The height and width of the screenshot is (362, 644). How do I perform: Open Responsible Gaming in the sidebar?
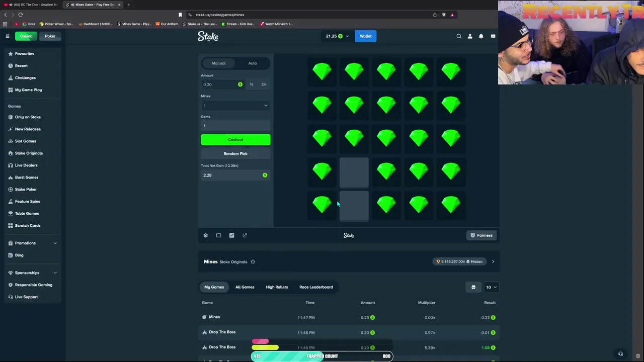click(32, 285)
